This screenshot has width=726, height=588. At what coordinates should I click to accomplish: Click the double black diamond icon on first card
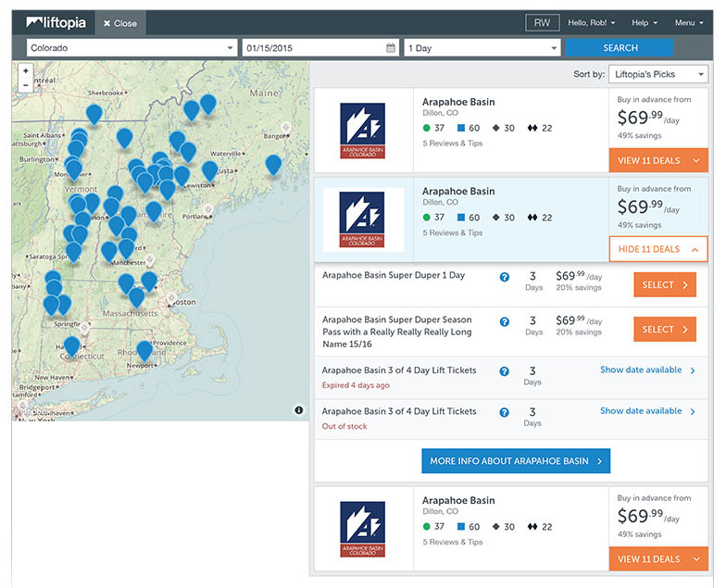click(x=532, y=128)
